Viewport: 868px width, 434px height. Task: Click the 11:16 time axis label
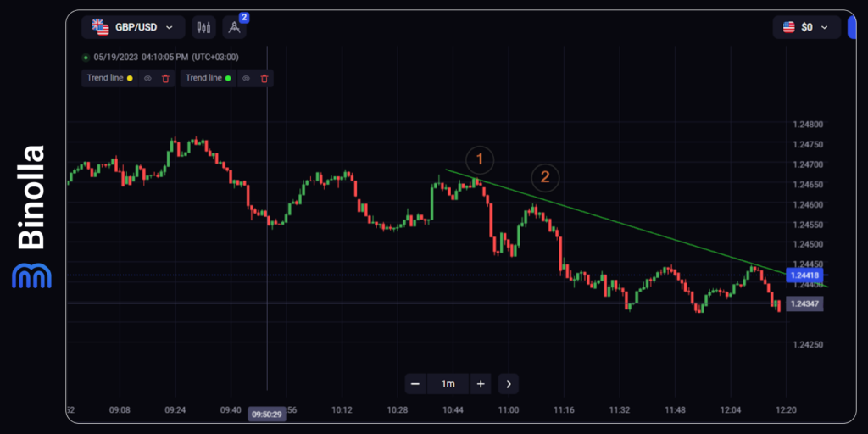pyautogui.click(x=564, y=410)
